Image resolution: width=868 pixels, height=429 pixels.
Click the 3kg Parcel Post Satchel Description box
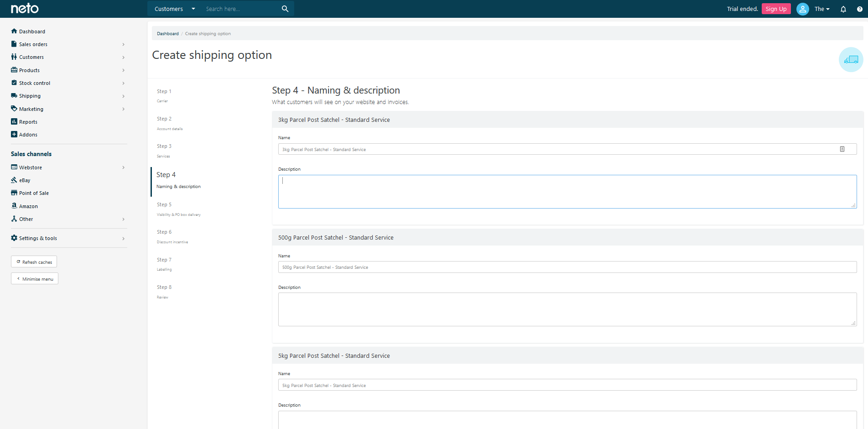[567, 192]
